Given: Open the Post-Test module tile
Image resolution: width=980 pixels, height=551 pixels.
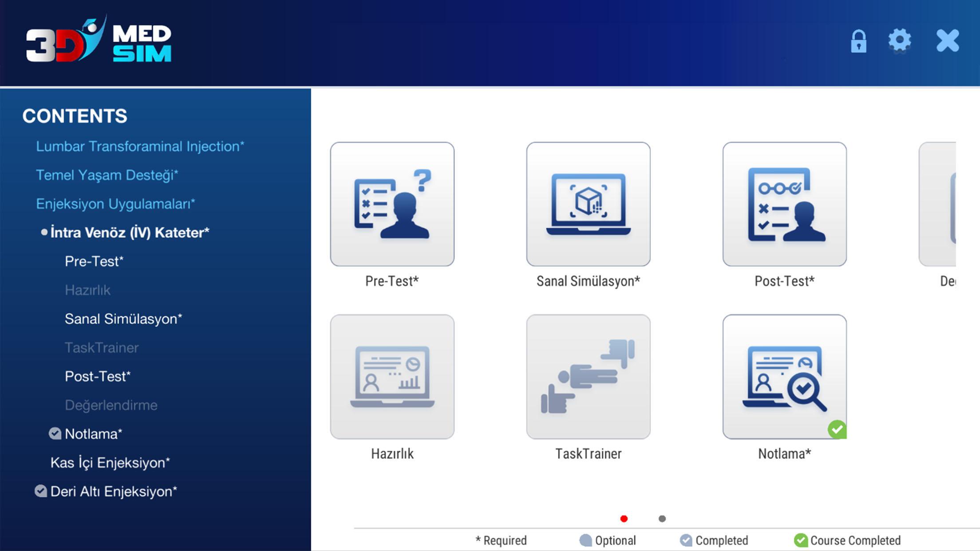Looking at the screenshot, I should (784, 204).
